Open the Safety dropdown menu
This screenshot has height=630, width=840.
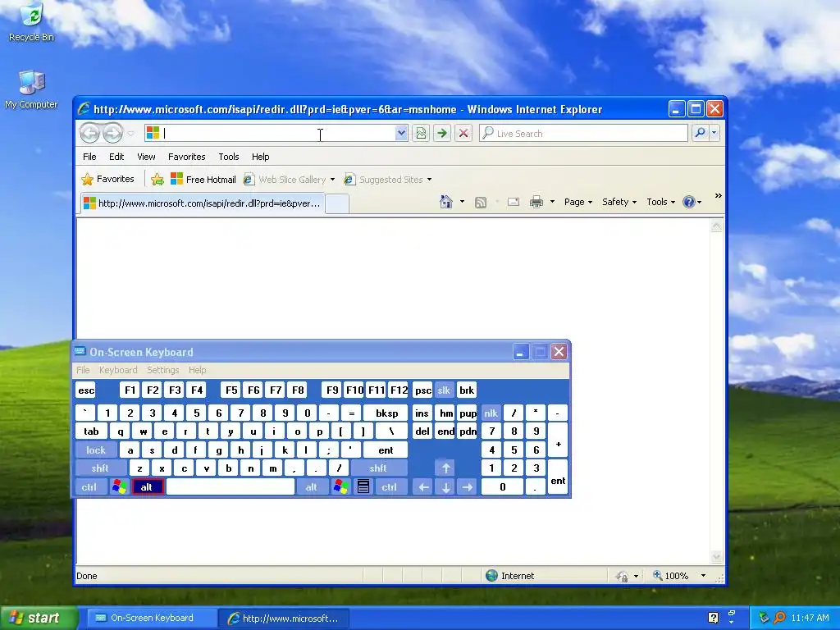[x=619, y=202]
